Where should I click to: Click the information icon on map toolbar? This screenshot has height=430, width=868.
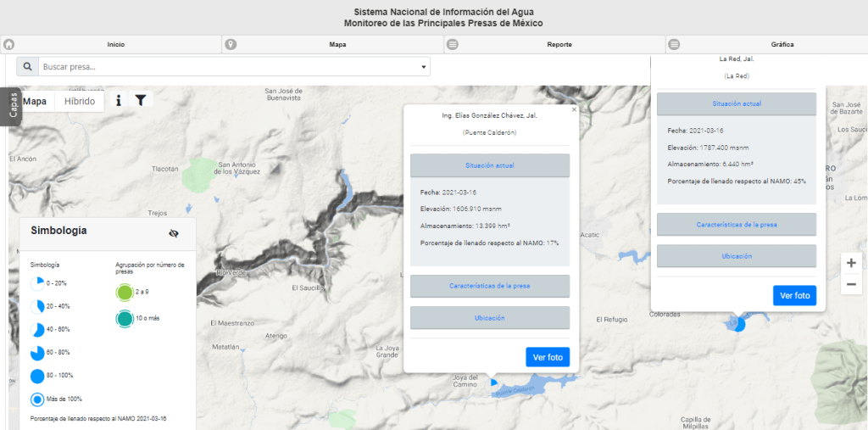point(119,100)
